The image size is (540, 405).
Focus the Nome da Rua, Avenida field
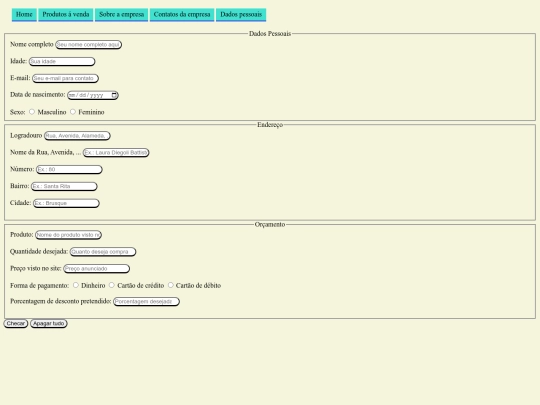point(116,153)
